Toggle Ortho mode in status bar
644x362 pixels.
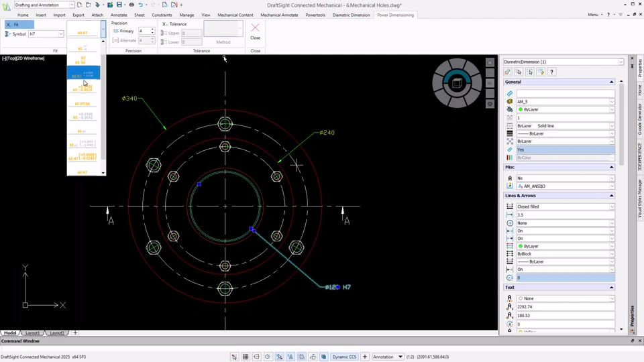pos(257,357)
